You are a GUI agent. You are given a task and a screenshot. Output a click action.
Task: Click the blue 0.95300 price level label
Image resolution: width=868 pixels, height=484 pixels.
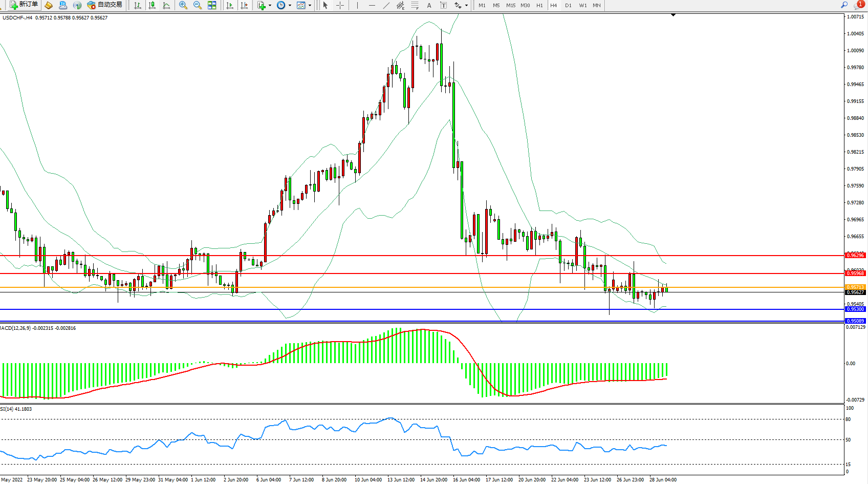coord(855,309)
